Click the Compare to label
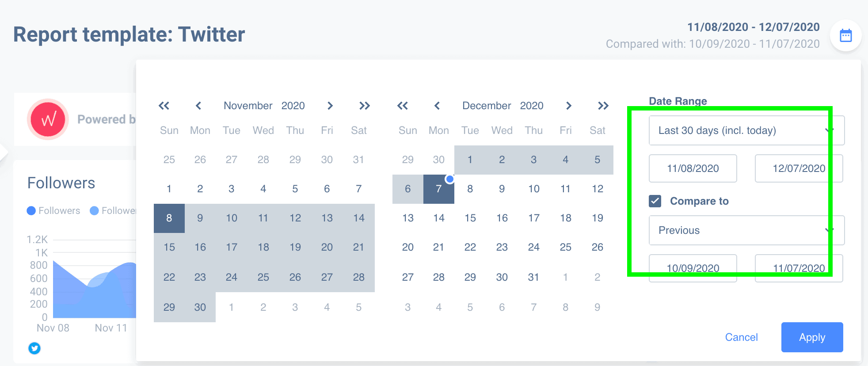Image resolution: width=868 pixels, height=366 pixels. (699, 201)
